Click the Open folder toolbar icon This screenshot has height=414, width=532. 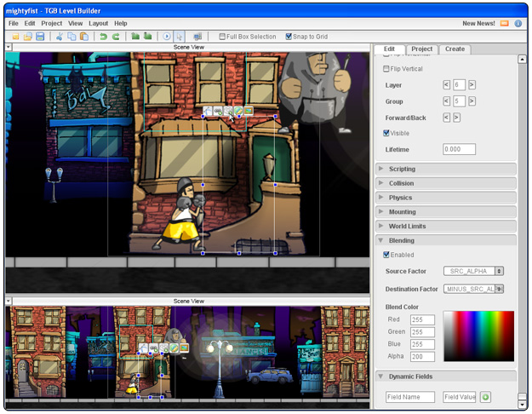[x=28, y=37]
